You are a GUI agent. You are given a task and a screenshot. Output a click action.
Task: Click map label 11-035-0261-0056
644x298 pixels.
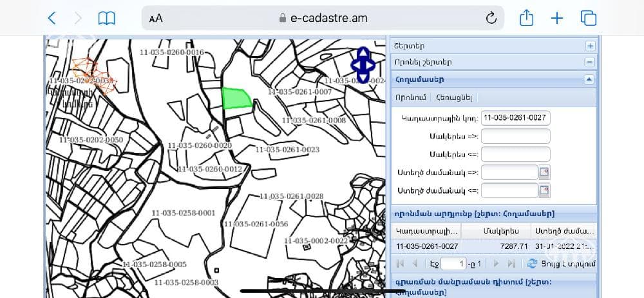click(256, 224)
